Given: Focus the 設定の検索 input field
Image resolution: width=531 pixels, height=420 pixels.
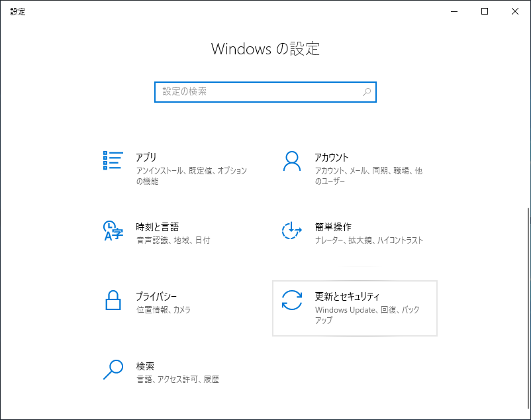Looking at the screenshot, I should (265, 92).
